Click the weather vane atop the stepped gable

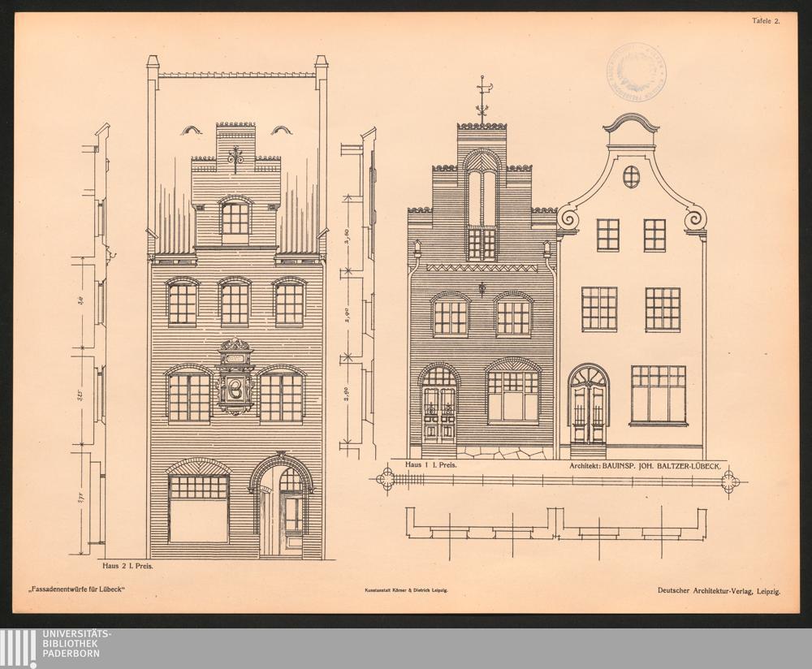482,96
